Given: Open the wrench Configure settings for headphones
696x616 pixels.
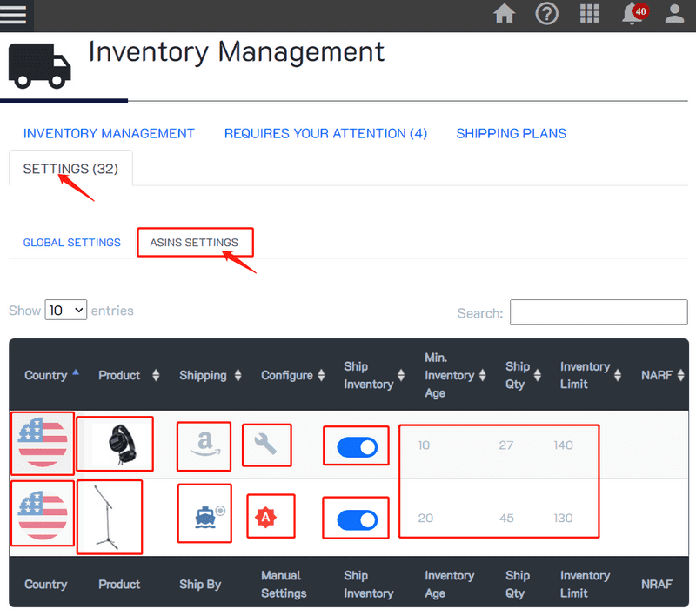Looking at the screenshot, I should [x=266, y=444].
